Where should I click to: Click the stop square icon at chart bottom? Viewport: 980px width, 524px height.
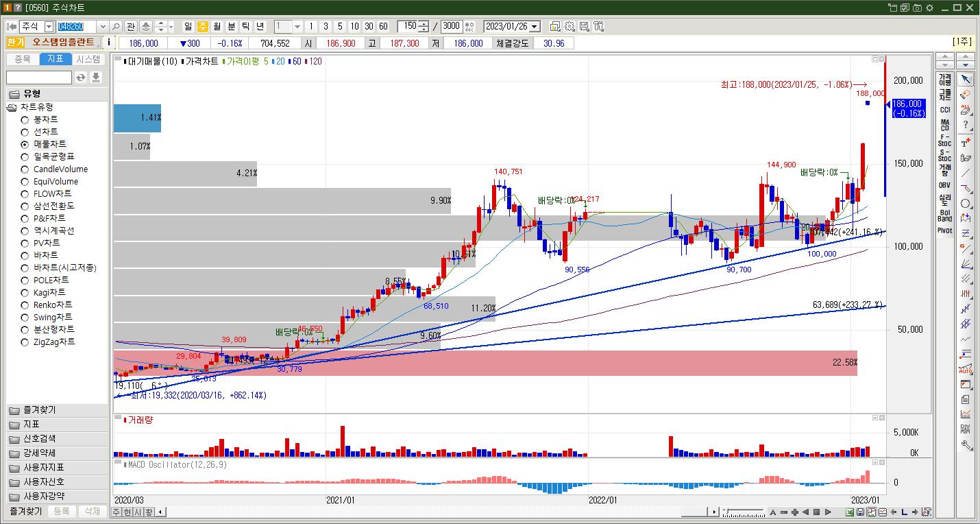[x=817, y=512]
